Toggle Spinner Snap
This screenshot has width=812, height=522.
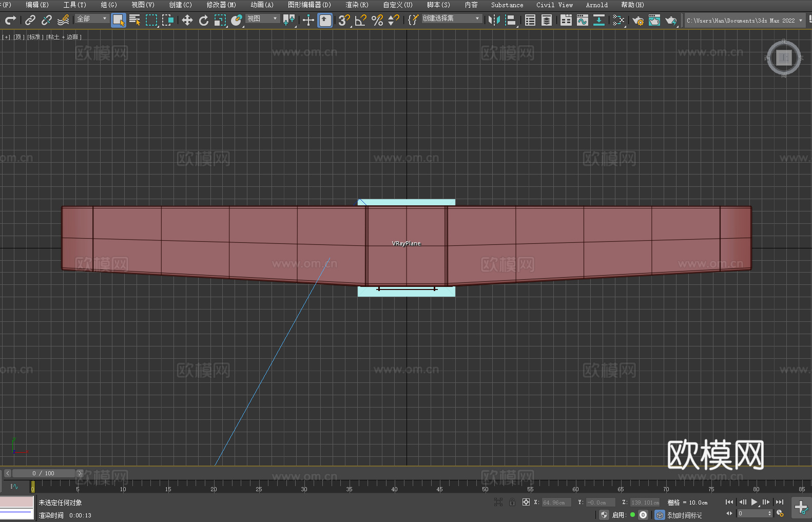pos(394,20)
